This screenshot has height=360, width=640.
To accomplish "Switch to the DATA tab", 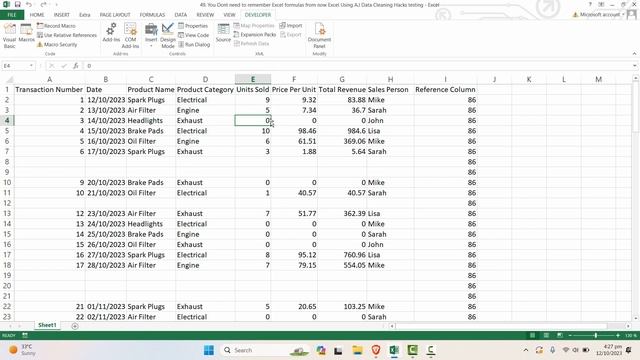I will pyautogui.click(x=181, y=15).
